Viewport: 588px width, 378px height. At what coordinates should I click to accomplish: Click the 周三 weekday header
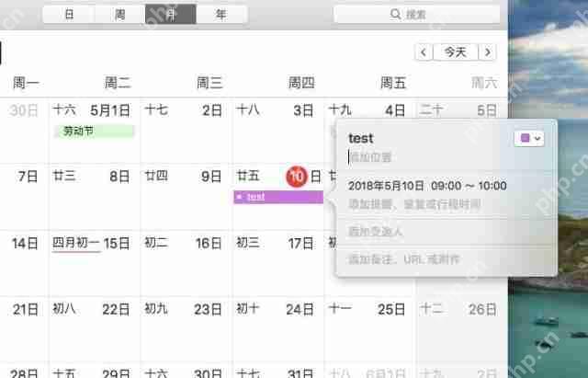click(x=209, y=83)
